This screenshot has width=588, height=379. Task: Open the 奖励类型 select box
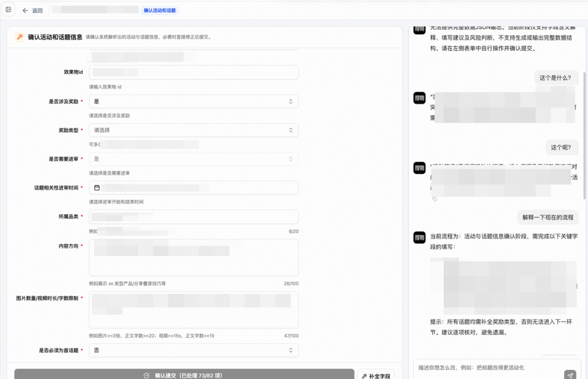(193, 130)
